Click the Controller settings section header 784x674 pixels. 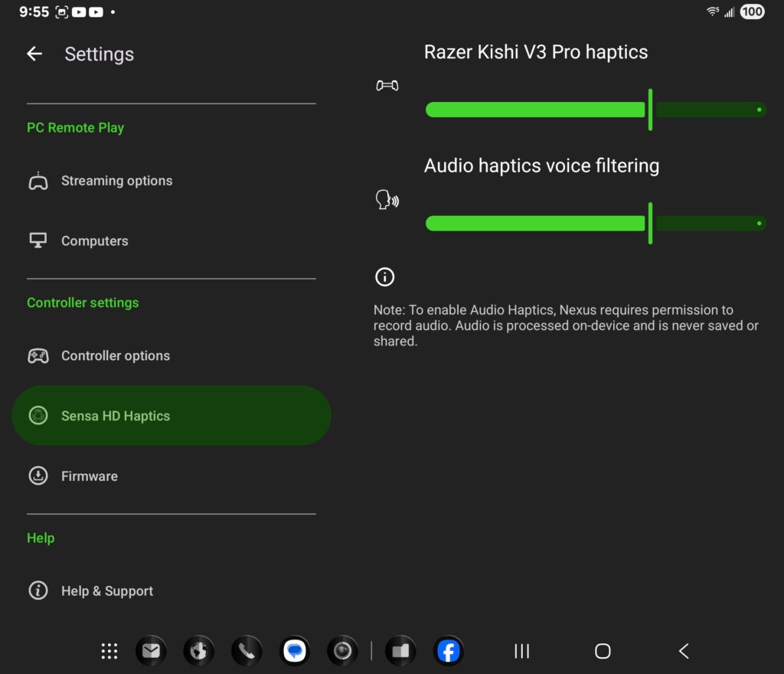83,303
